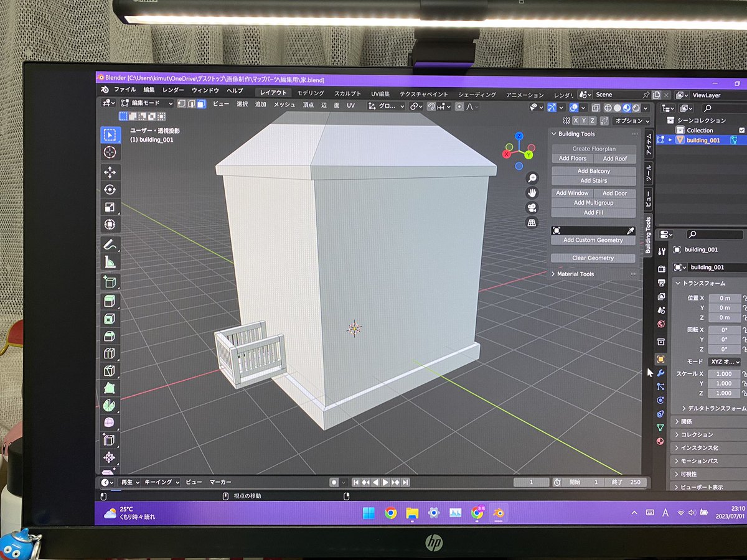Select the Annotate tool
Screen dimensions: 747x560
[x=110, y=245]
